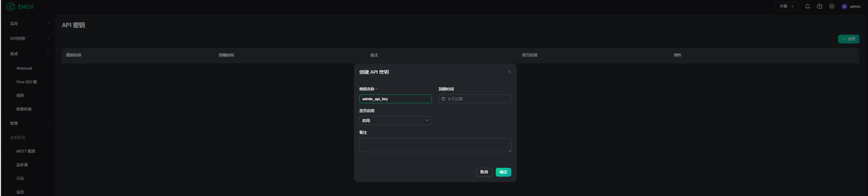Viewport: 868px width, 196px height.
Task: Open the logs sidebar item
Action: point(20,178)
